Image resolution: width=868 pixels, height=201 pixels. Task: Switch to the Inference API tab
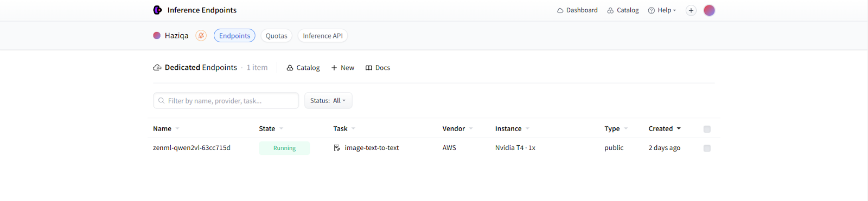323,36
